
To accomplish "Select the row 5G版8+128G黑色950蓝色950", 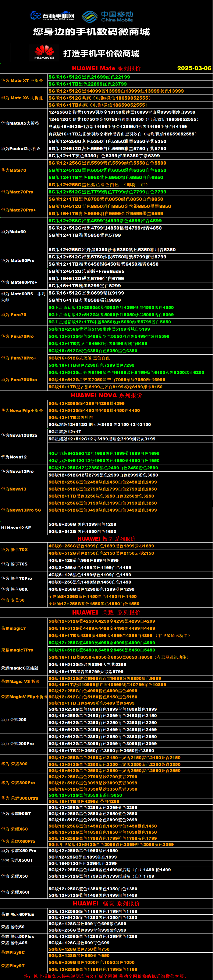I will (x=130, y=956).
